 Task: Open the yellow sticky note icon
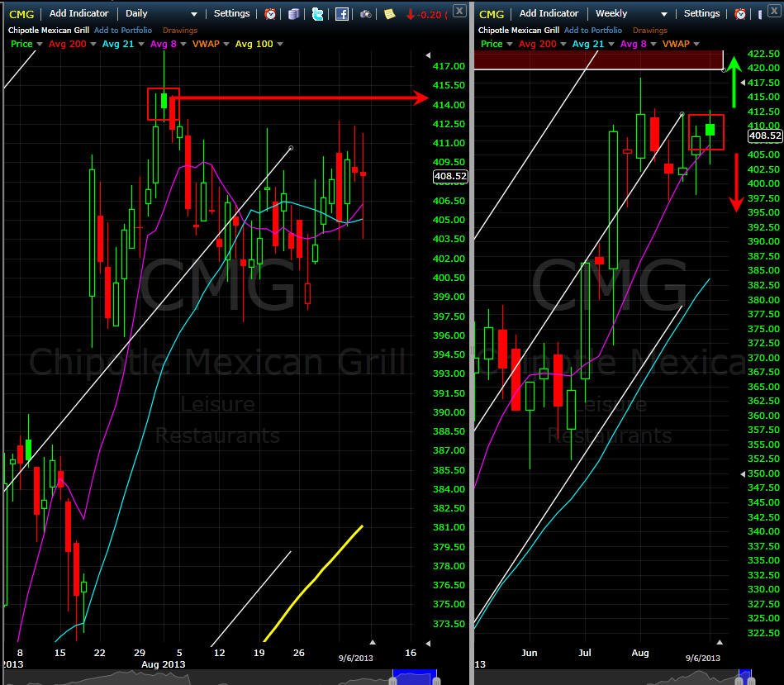click(389, 14)
